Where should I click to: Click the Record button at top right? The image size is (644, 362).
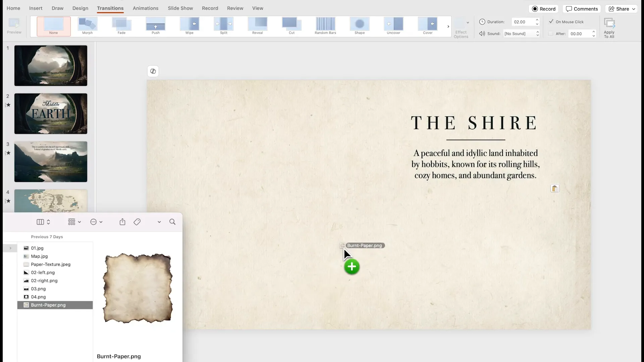[543, 9]
